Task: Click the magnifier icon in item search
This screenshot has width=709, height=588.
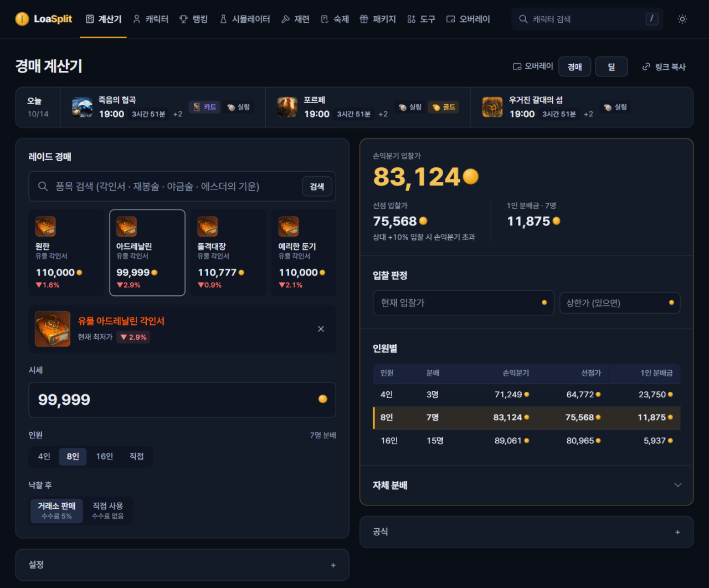Action: 43,186
